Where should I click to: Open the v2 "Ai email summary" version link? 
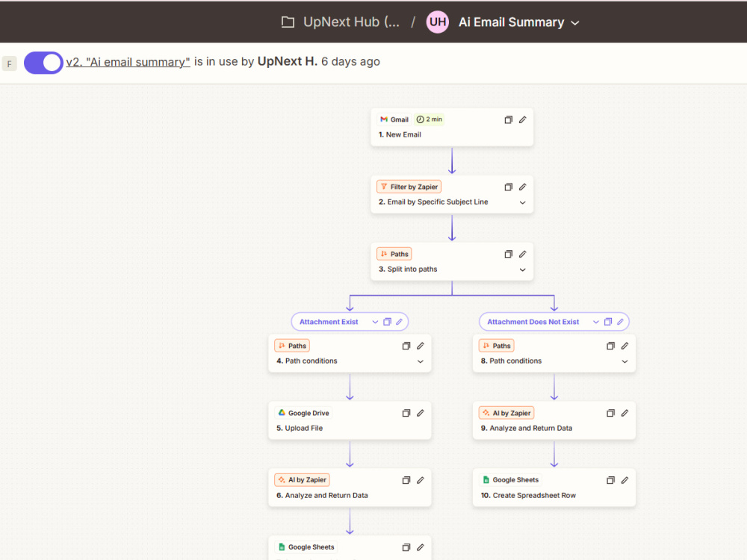tap(128, 62)
